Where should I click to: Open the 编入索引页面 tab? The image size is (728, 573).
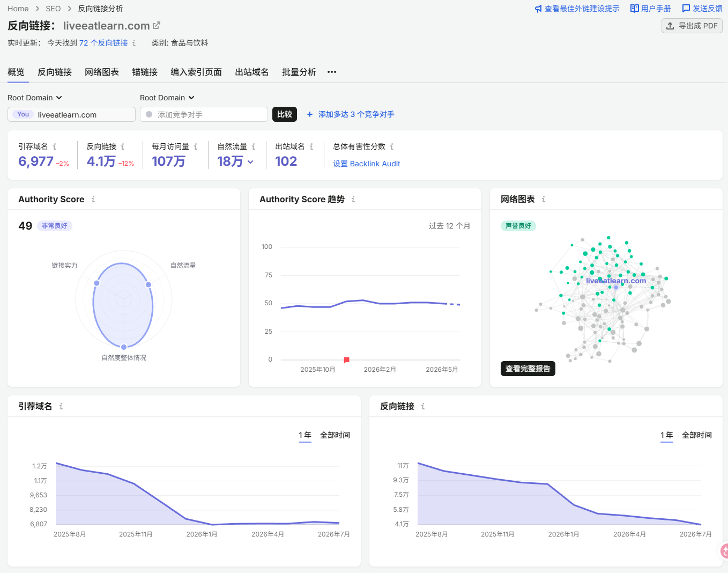pyautogui.click(x=196, y=72)
